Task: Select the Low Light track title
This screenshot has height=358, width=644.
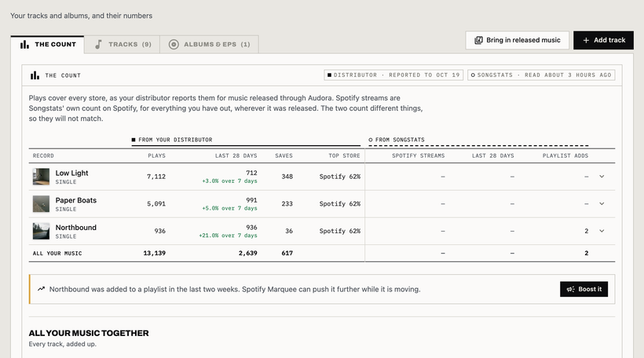Action: pos(72,173)
